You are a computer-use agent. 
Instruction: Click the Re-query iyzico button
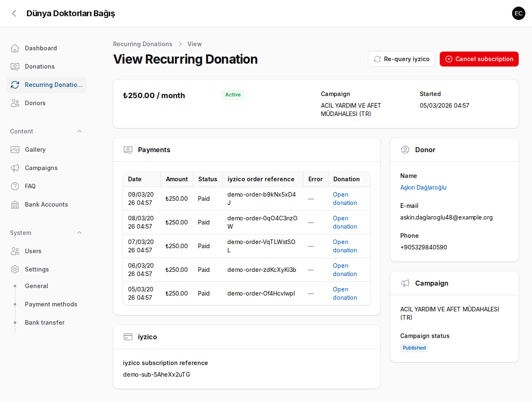[401, 59]
